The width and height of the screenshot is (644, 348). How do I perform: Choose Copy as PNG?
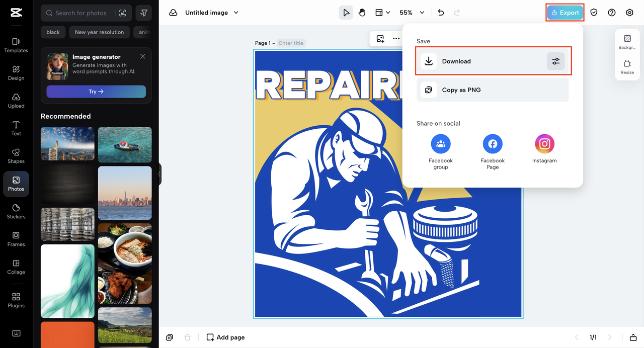[x=493, y=90]
